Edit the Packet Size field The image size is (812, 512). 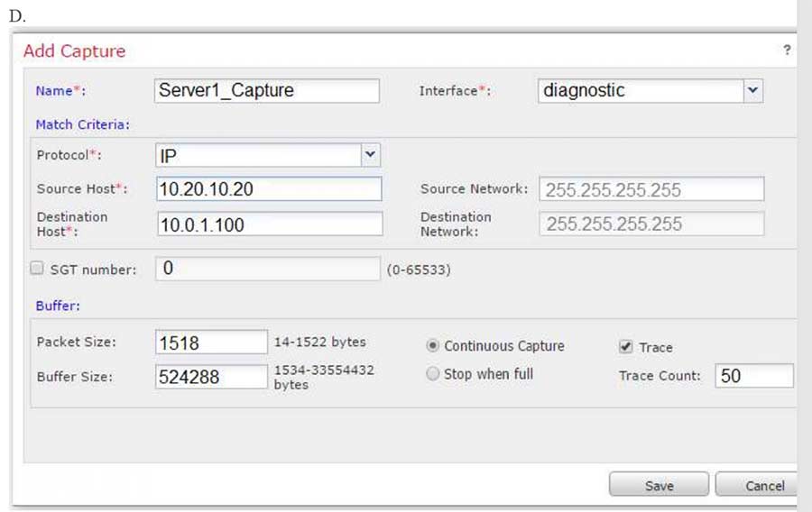click(211, 343)
